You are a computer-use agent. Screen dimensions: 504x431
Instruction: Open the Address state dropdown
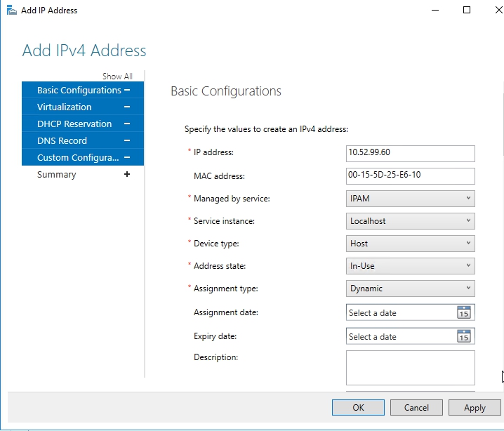(x=411, y=266)
